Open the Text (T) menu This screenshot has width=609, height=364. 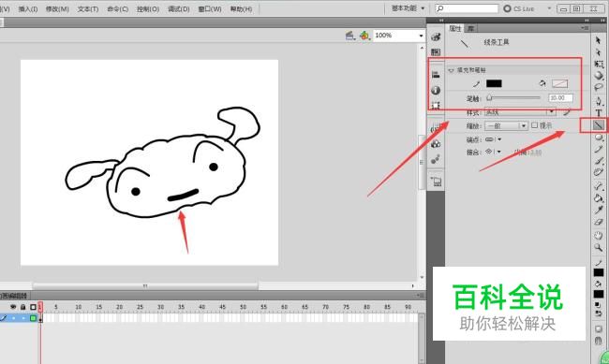[88, 8]
